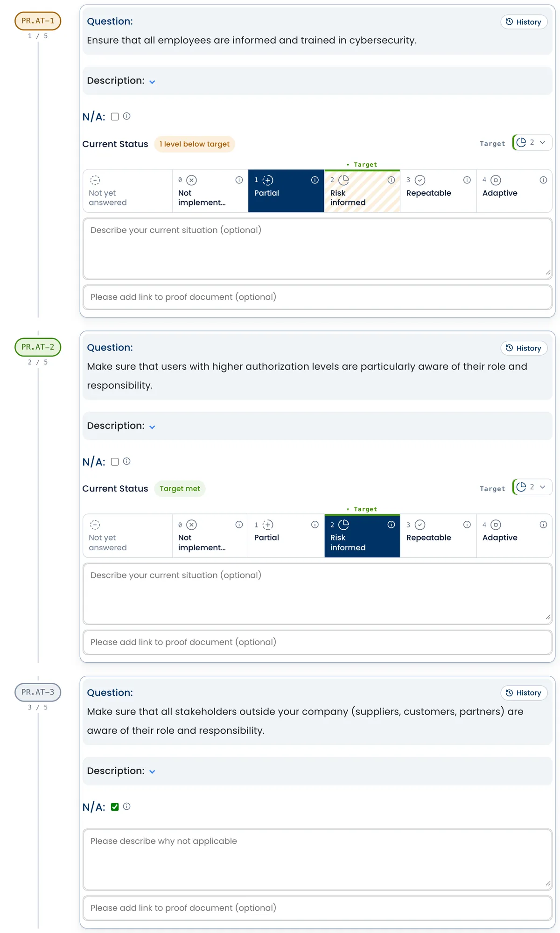The height and width of the screenshot is (933, 560).
Task: Uncheck the N/A checkbox for PR.AT-3
Action: (x=115, y=807)
